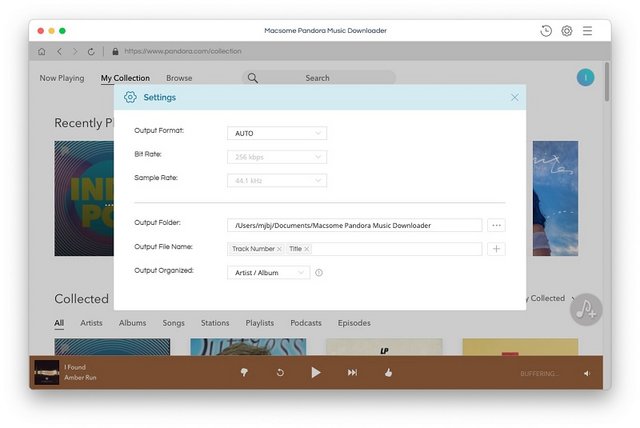Play the song I Found
This screenshot has height=428, width=640.
click(316, 373)
